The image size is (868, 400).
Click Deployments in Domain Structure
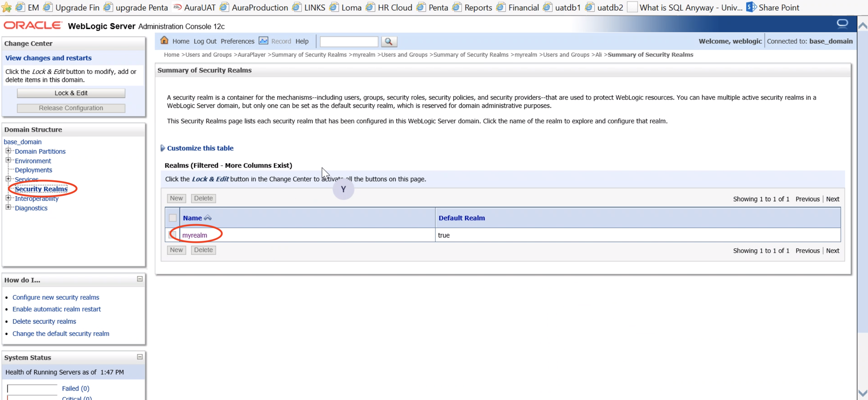pyautogui.click(x=34, y=170)
